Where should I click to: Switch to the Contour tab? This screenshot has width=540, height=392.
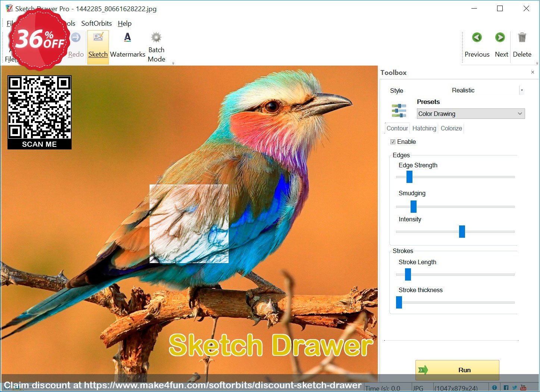pyautogui.click(x=397, y=128)
